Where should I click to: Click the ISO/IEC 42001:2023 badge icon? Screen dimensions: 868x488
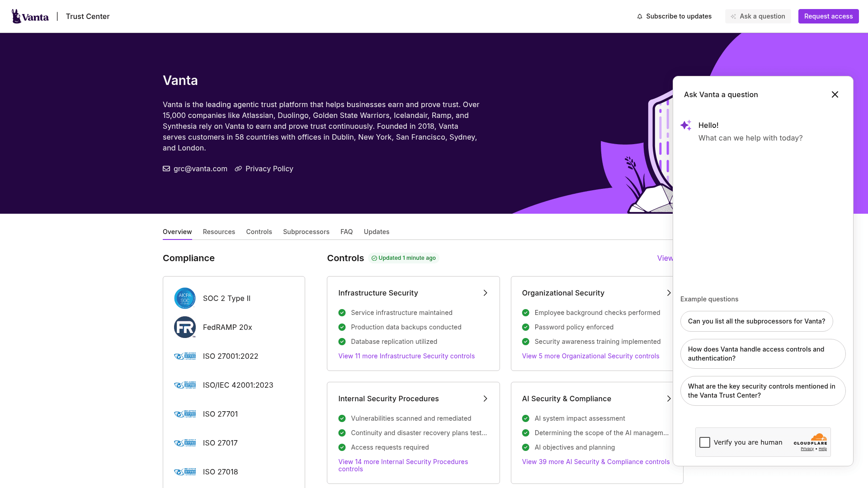pyautogui.click(x=185, y=385)
